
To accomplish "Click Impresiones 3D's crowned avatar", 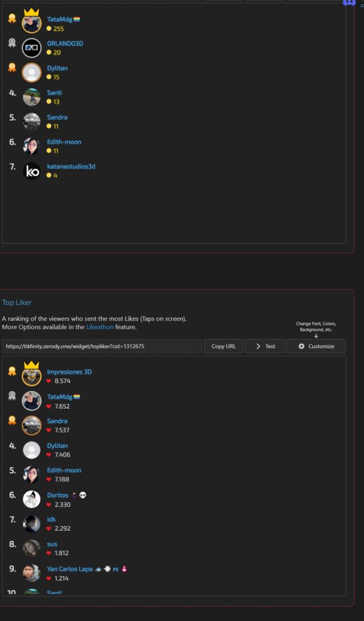I will click(x=31, y=376).
